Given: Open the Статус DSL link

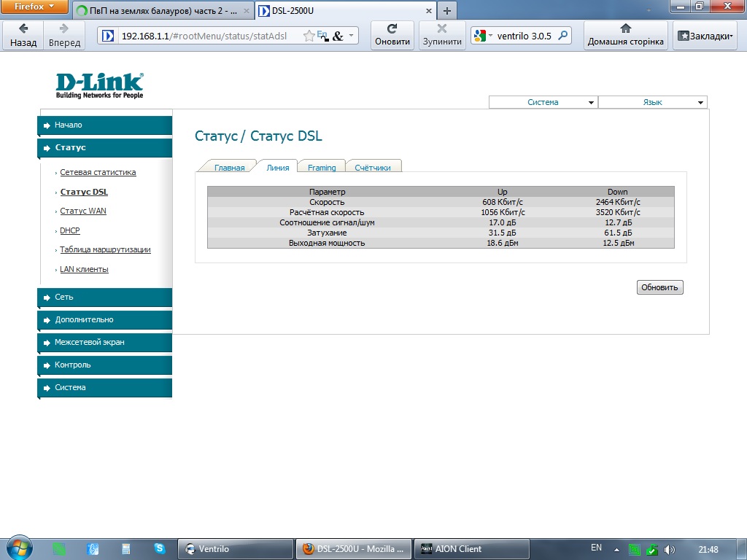Looking at the screenshot, I should click(84, 192).
